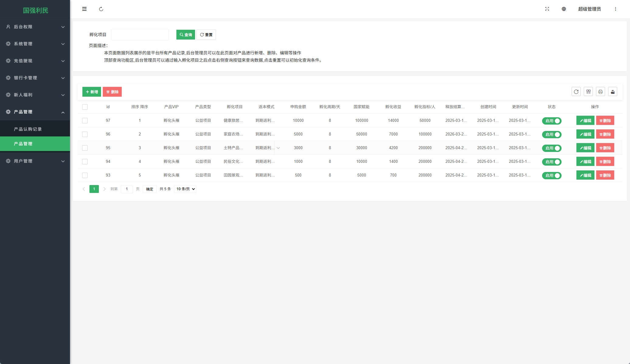Click 编辑 button for product id 96
The height and width of the screenshot is (364, 630).
(585, 134)
